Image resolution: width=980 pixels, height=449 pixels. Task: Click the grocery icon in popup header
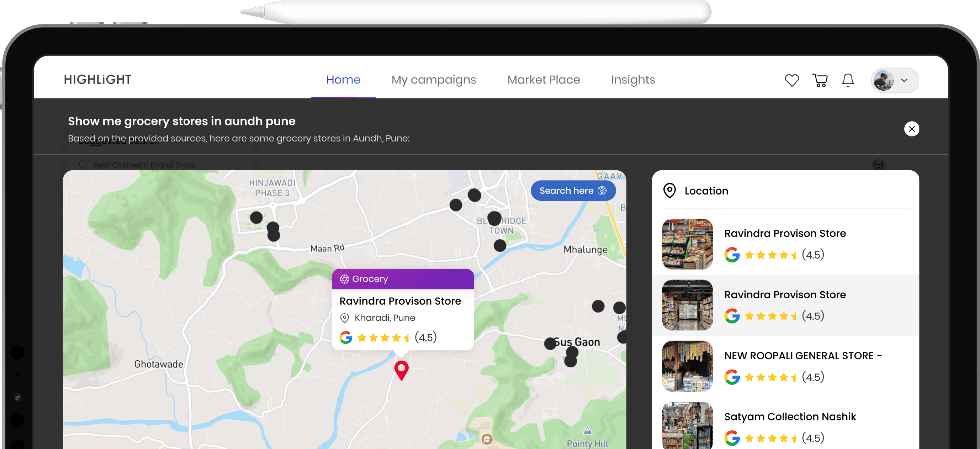pyautogui.click(x=344, y=279)
